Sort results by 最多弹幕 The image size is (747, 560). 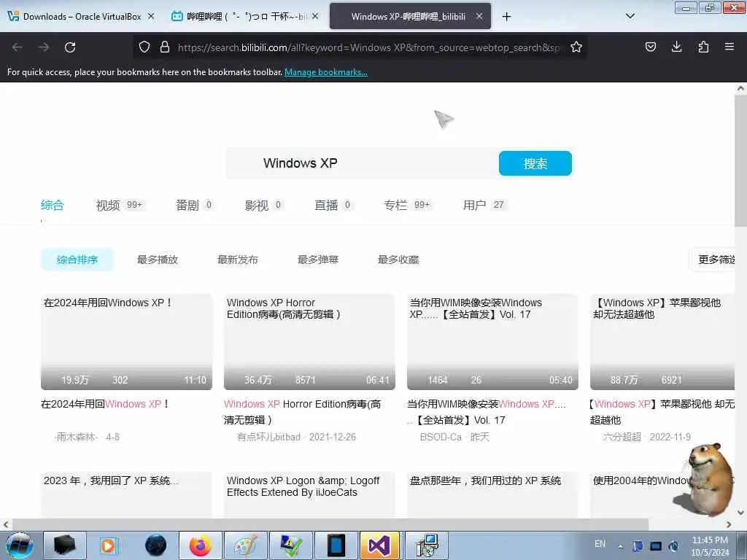(318, 260)
